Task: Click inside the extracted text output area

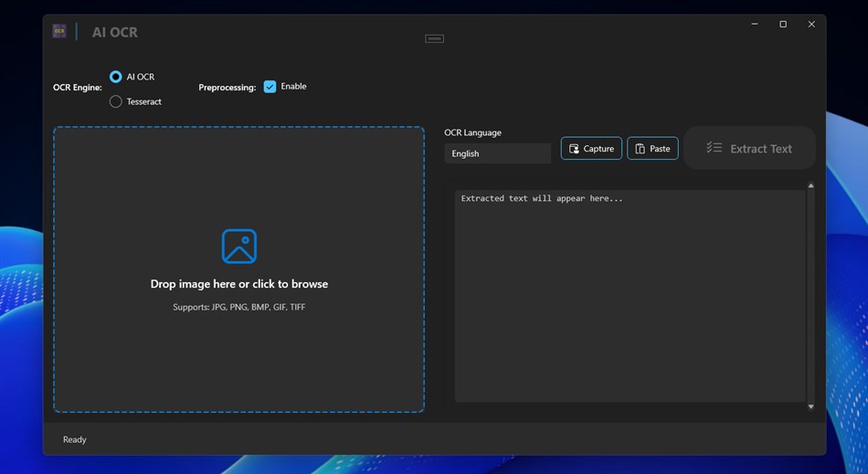Action: tap(630, 296)
